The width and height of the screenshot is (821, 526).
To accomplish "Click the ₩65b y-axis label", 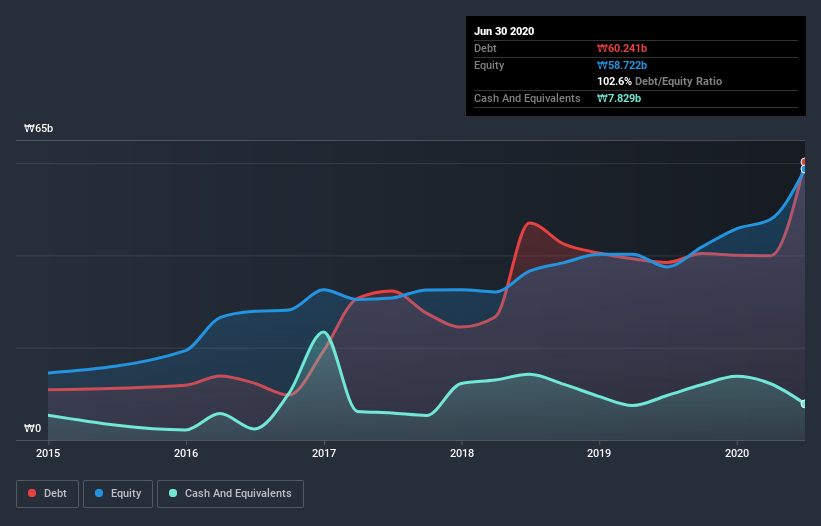I will point(39,129).
